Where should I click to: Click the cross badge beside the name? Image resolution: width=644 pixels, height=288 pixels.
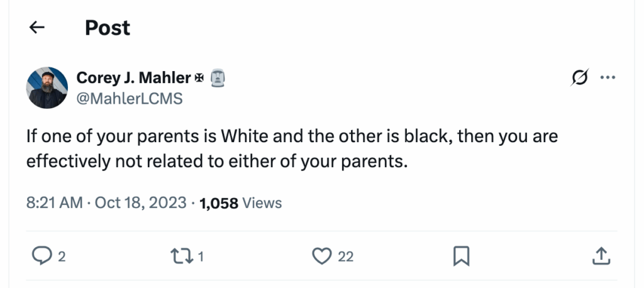tap(200, 78)
